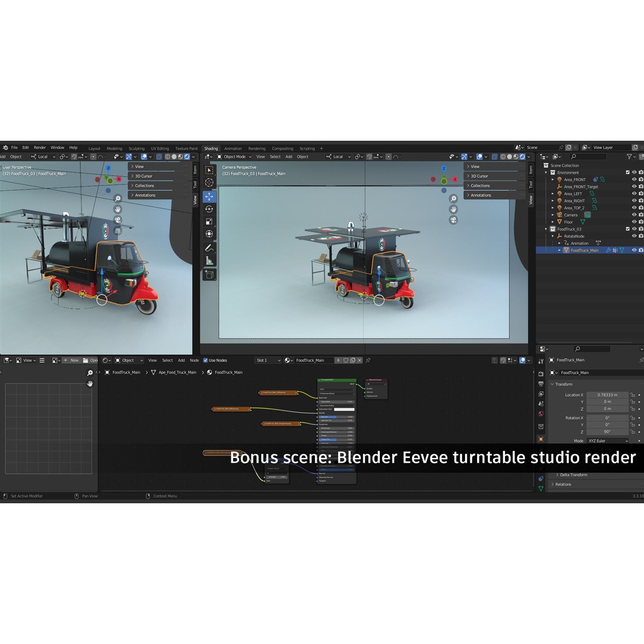
Task: Collapse the Transform panel
Action: point(596,384)
